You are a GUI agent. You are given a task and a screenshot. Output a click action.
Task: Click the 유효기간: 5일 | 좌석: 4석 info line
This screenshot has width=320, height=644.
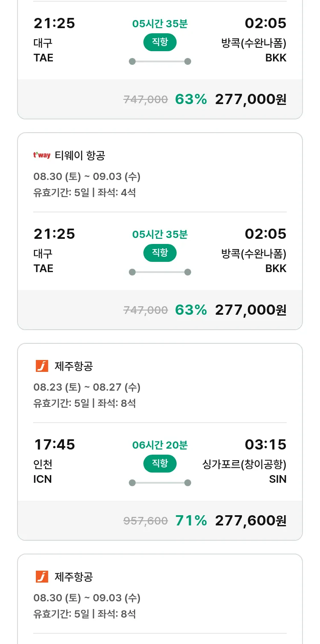pos(84,193)
